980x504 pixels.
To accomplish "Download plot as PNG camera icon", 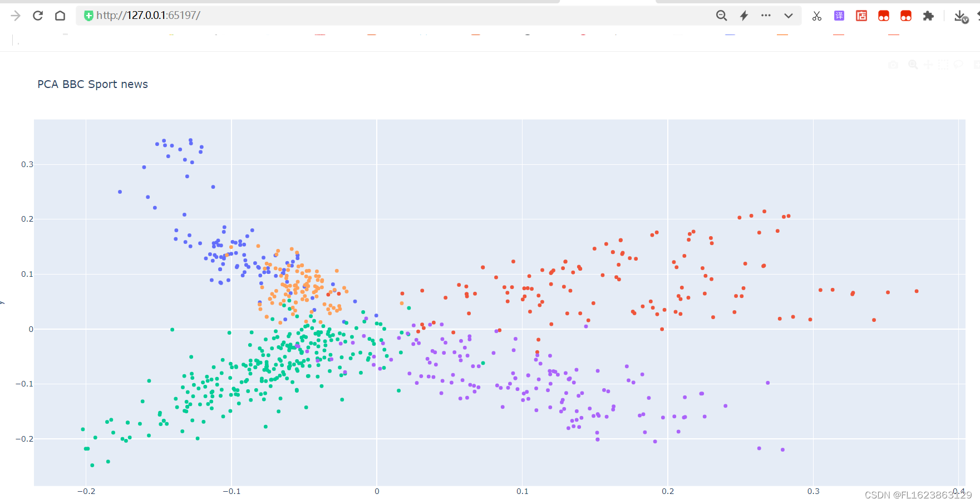I will point(893,65).
